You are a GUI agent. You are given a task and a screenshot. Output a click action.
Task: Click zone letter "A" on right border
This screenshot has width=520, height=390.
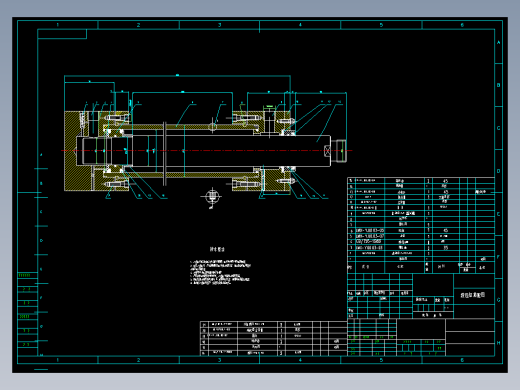(x=499, y=43)
